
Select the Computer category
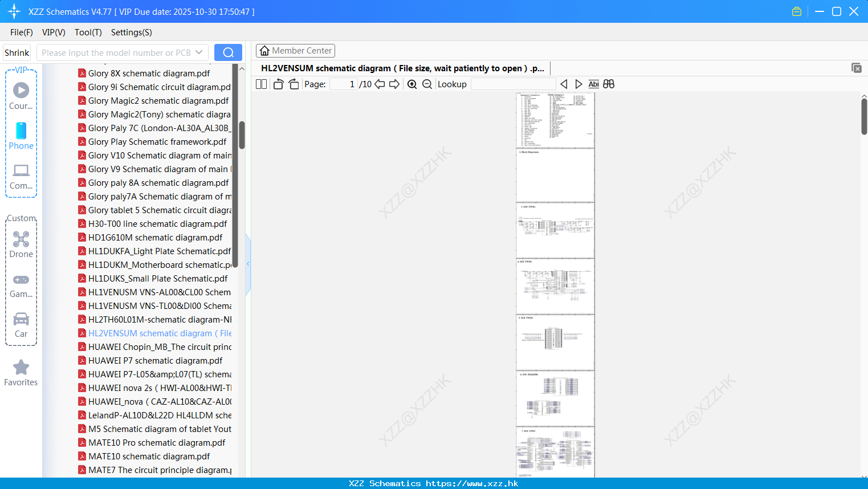(x=21, y=176)
